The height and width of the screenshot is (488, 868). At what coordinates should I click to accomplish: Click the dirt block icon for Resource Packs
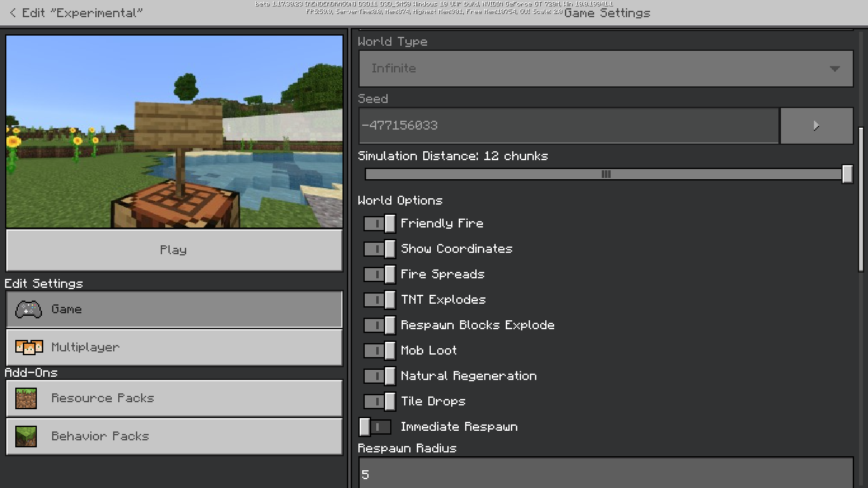click(x=26, y=398)
